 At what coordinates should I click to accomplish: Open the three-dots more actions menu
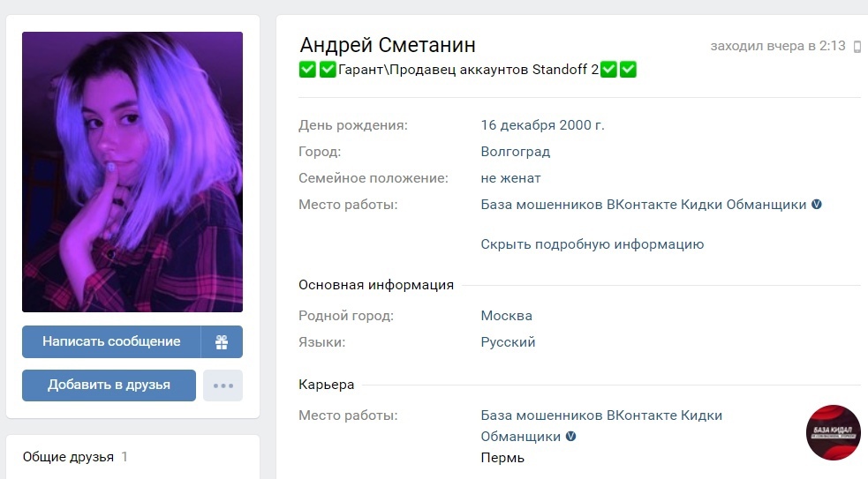pos(223,385)
